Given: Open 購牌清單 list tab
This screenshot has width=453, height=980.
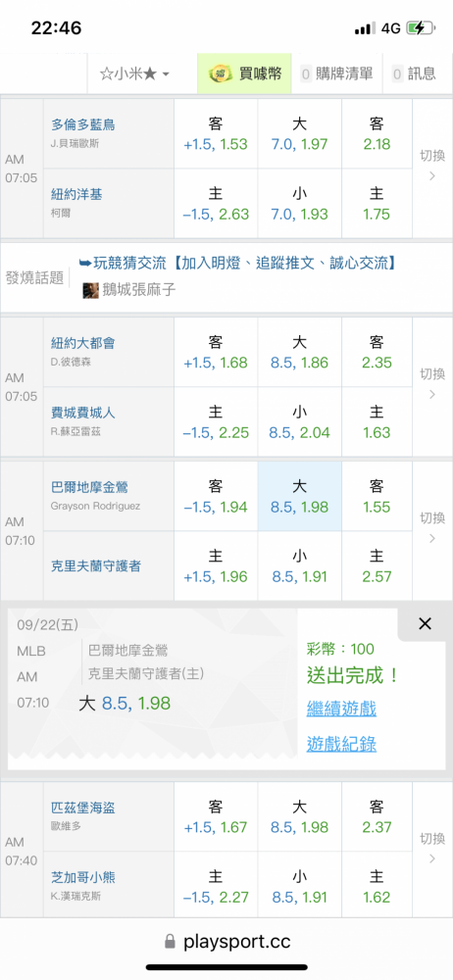Looking at the screenshot, I should 336,73.
